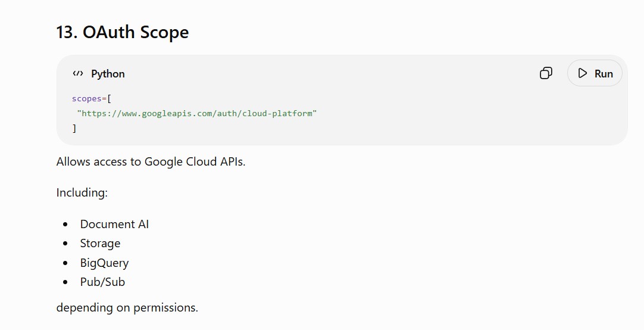Click the bullet before Document AI

click(x=65, y=225)
